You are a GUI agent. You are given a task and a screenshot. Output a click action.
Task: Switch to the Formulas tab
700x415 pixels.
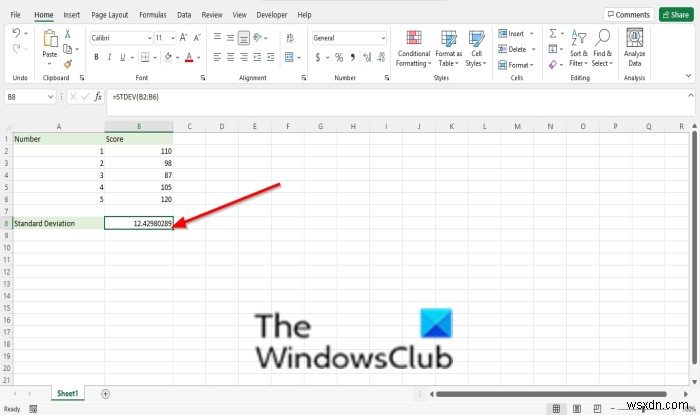coord(153,15)
